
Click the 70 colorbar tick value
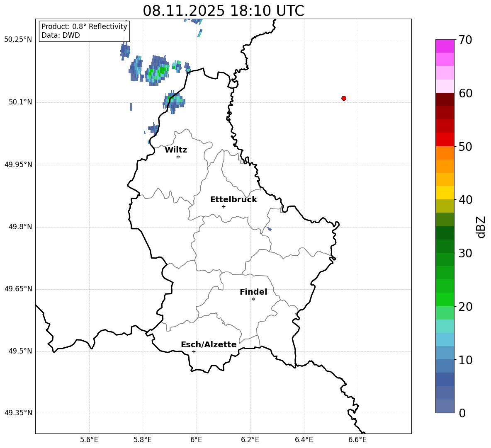coord(465,40)
